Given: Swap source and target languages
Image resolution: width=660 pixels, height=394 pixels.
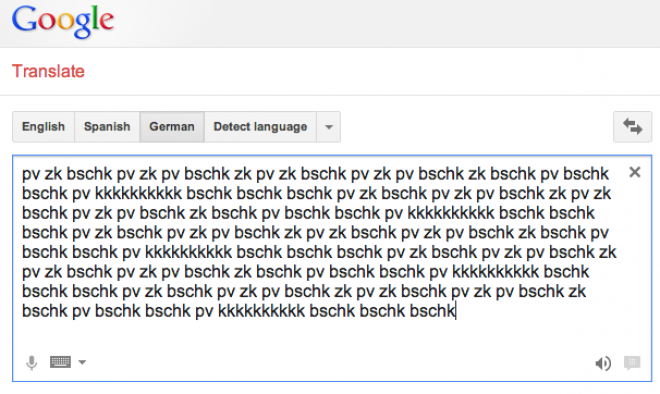Looking at the screenshot, I should pos(632,127).
